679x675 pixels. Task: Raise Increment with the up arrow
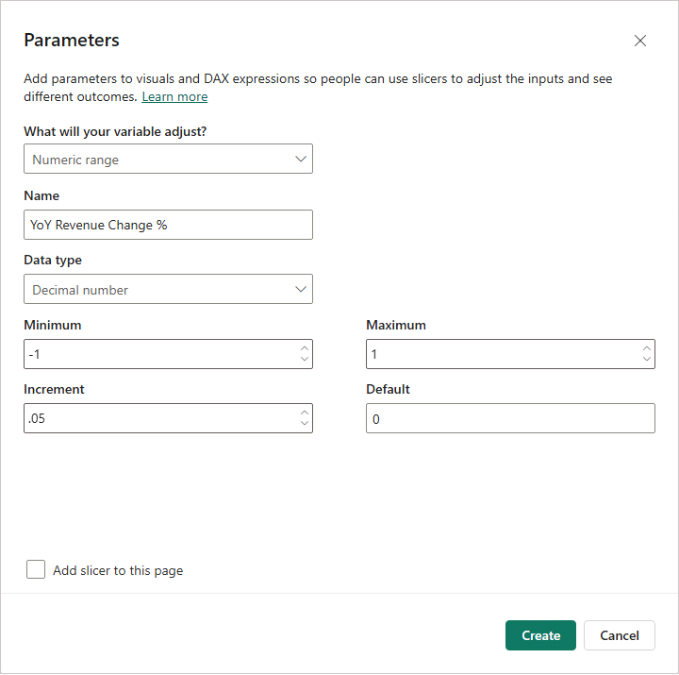click(304, 413)
